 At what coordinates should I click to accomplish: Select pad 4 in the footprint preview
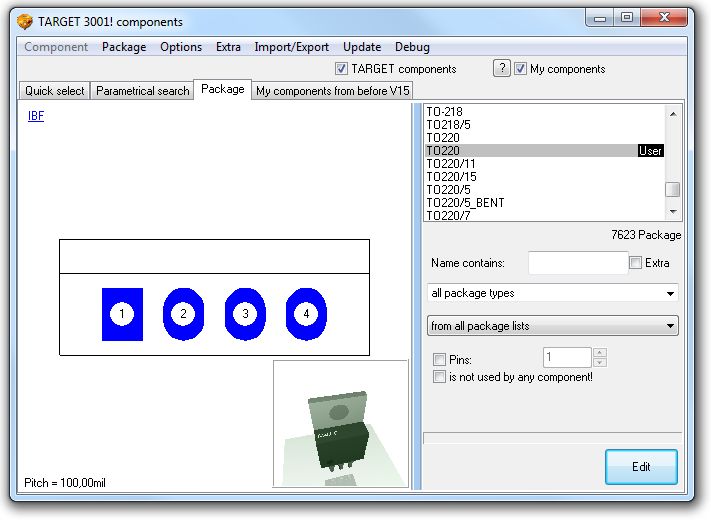(306, 314)
